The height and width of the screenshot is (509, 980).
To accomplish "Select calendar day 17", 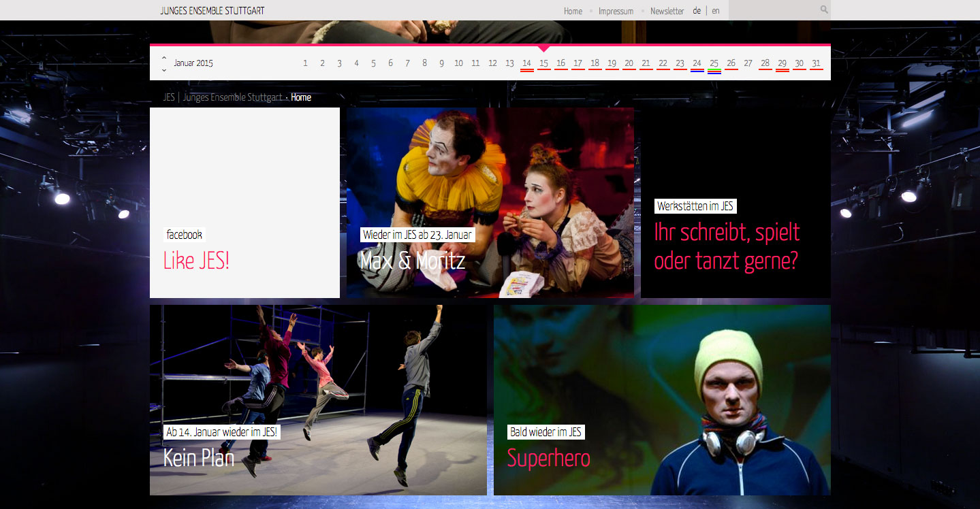I will (578, 64).
